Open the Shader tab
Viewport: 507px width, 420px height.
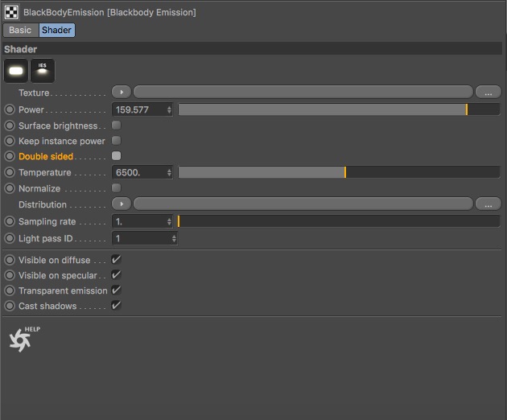click(x=56, y=30)
